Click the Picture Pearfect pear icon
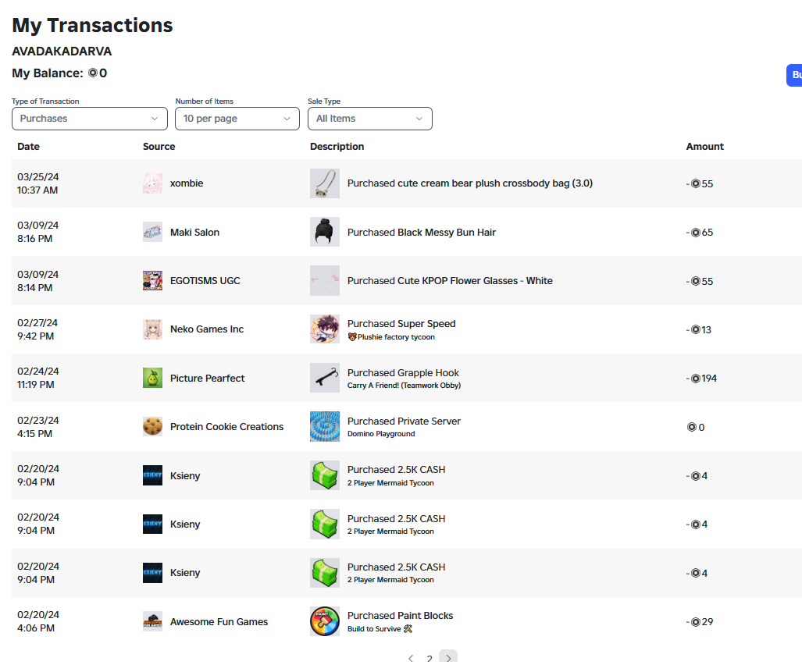The width and height of the screenshot is (802, 672). tap(152, 379)
